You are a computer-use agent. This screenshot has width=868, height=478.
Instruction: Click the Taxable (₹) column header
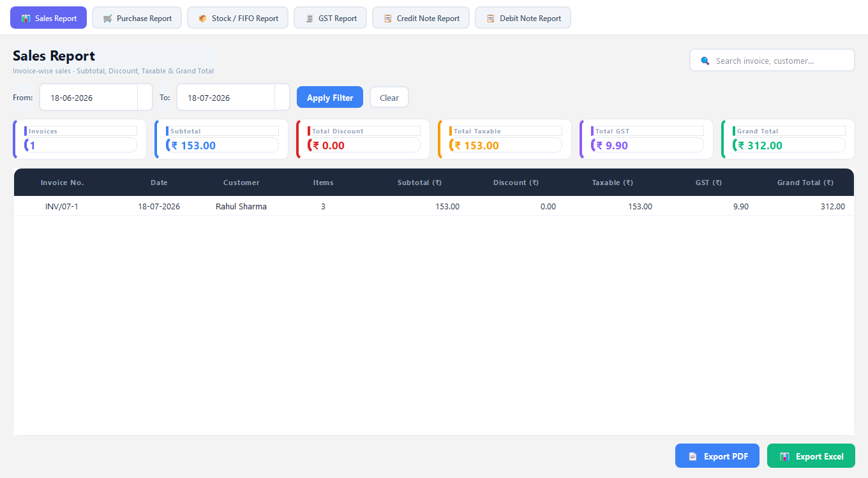tap(612, 183)
